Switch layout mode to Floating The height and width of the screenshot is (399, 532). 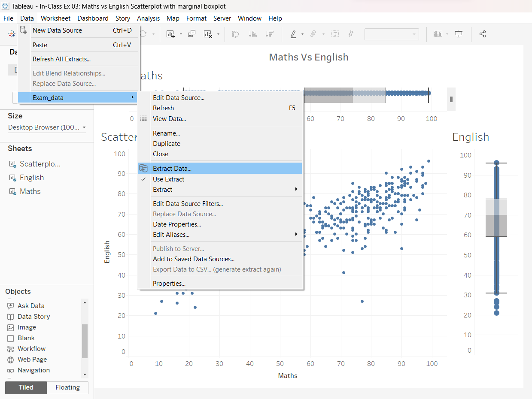pyautogui.click(x=67, y=387)
